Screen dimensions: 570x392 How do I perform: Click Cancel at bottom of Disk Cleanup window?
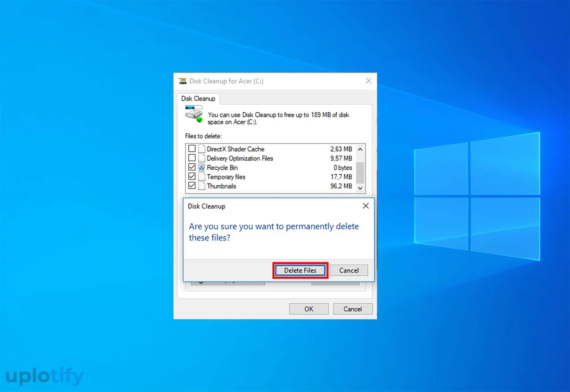click(x=353, y=309)
